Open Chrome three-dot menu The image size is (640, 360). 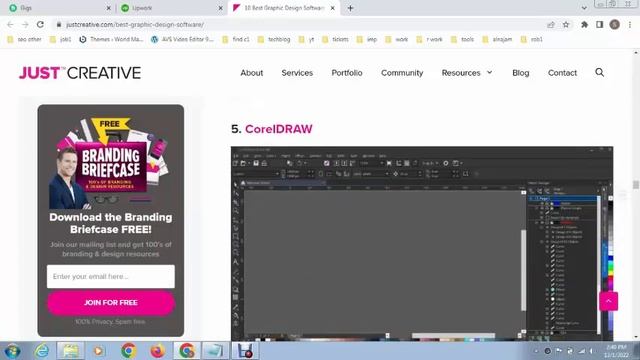[x=630, y=24]
